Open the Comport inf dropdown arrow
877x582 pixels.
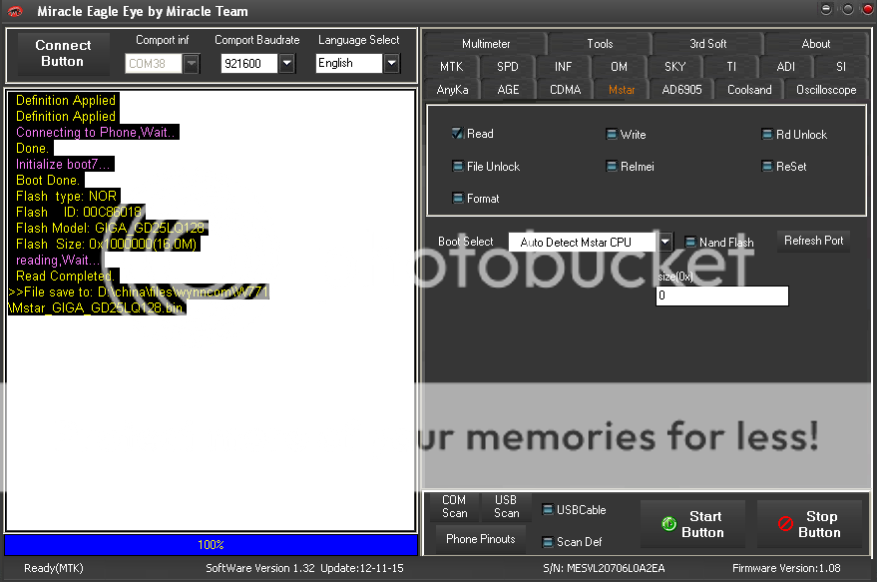click(x=191, y=64)
